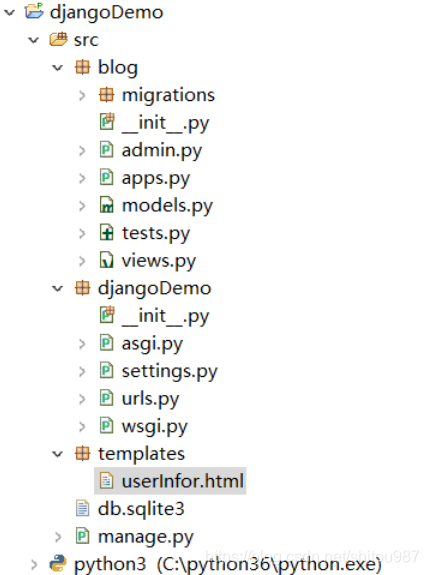
Task: Click the src source folder icon
Action: click(x=58, y=39)
